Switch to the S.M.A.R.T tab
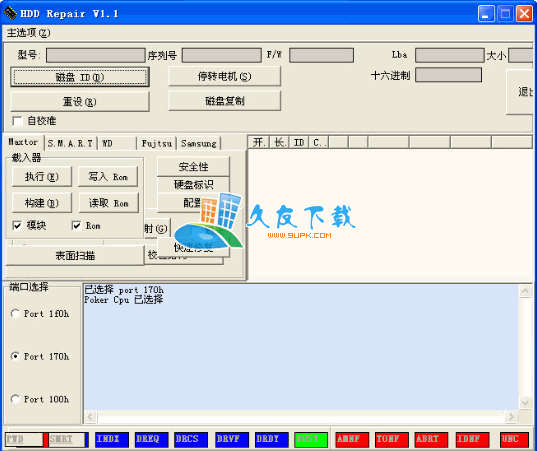This screenshot has width=537, height=451. pos(71,143)
